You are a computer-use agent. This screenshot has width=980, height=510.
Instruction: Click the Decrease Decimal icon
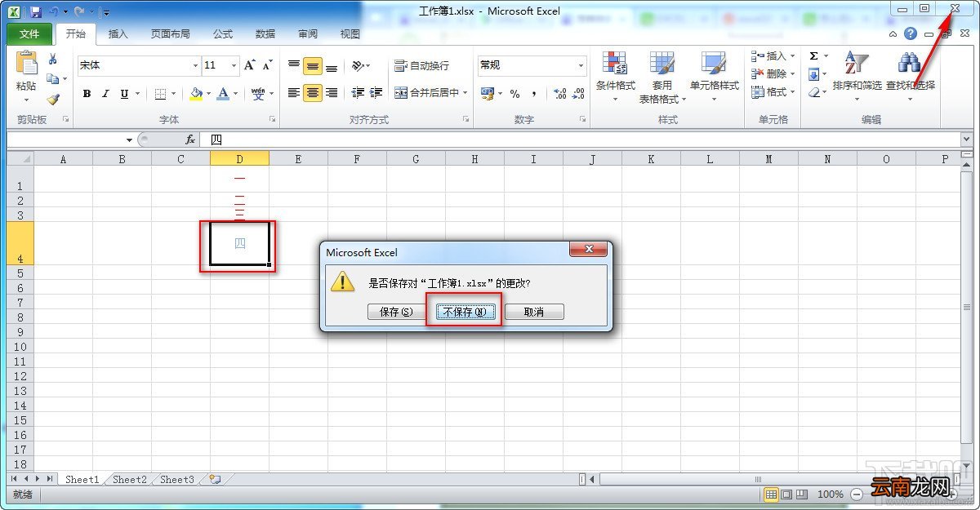tap(579, 94)
